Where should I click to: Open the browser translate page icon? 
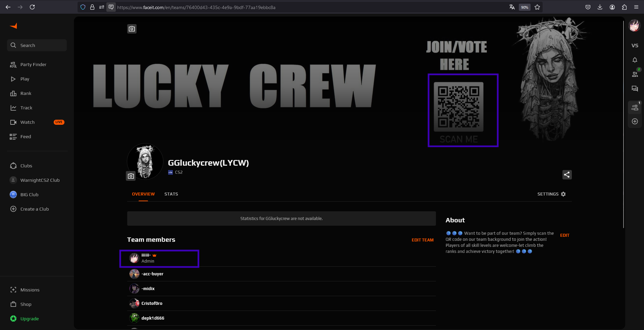pyautogui.click(x=512, y=7)
